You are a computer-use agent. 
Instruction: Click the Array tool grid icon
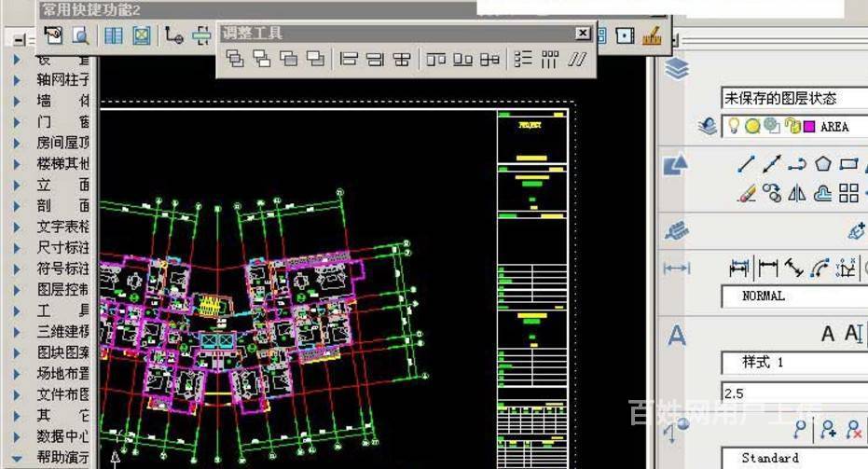(848, 193)
